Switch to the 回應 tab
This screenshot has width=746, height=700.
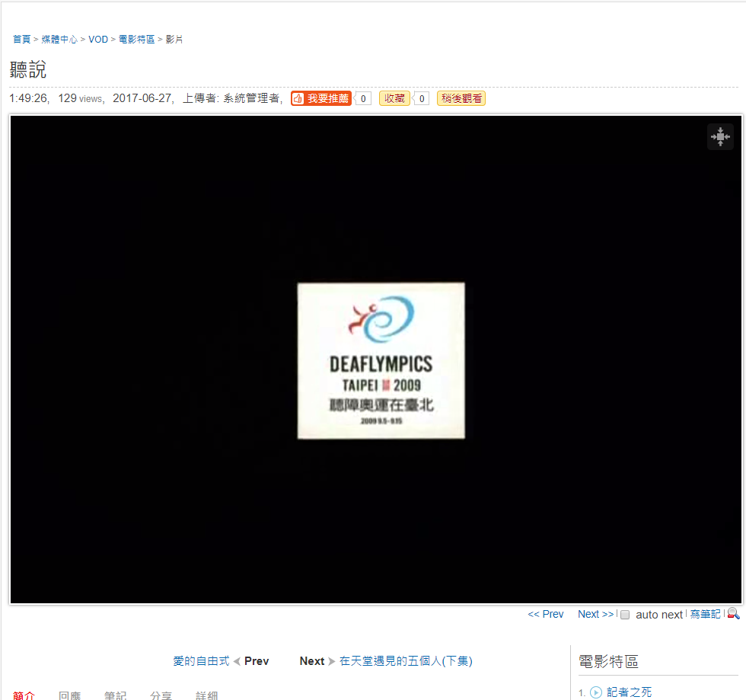pyautogui.click(x=69, y=695)
